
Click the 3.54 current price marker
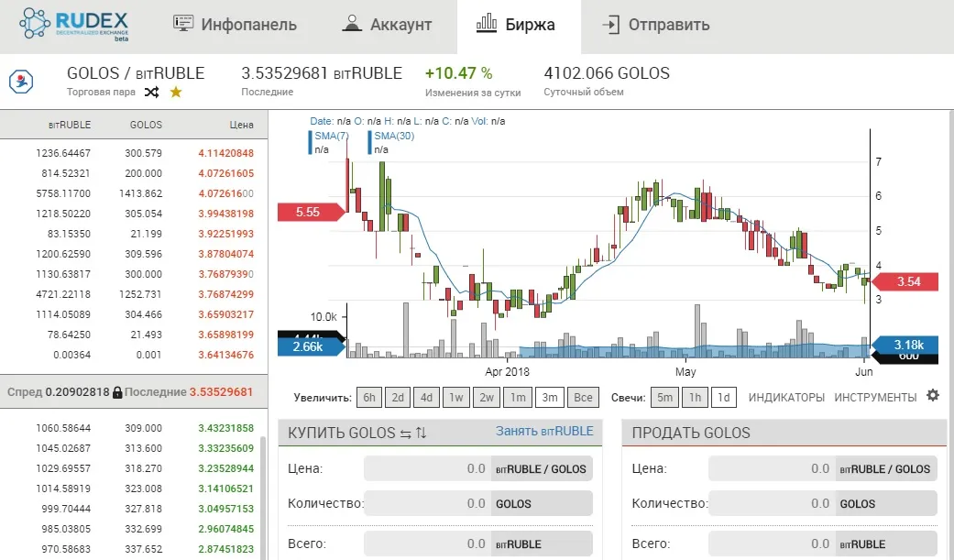coord(905,281)
